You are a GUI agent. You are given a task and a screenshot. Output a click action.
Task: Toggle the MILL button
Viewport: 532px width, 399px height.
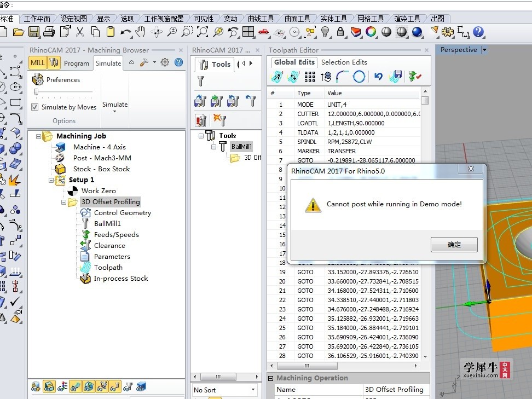[x=38, y=63]
